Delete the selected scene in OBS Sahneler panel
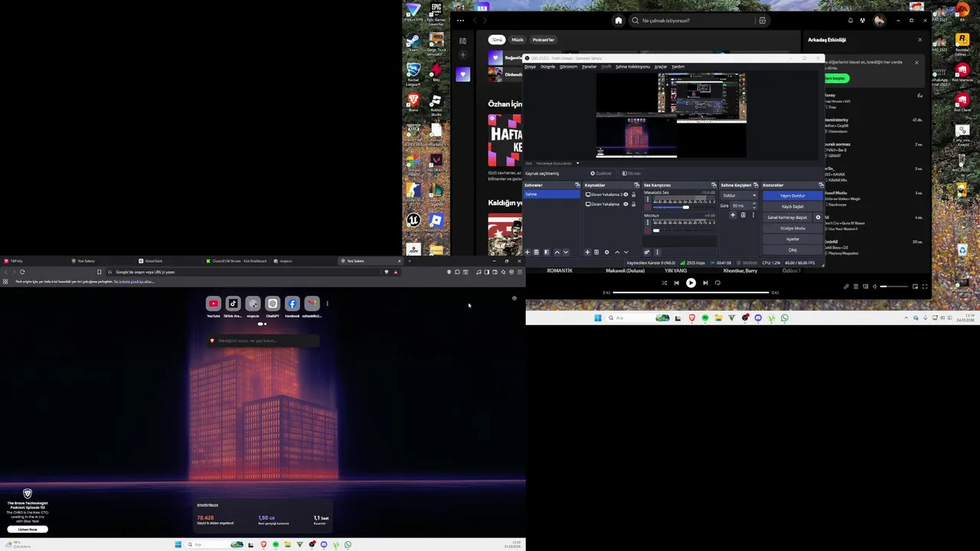The width and height of the screenshot is (980, 551). click(536, 252)
